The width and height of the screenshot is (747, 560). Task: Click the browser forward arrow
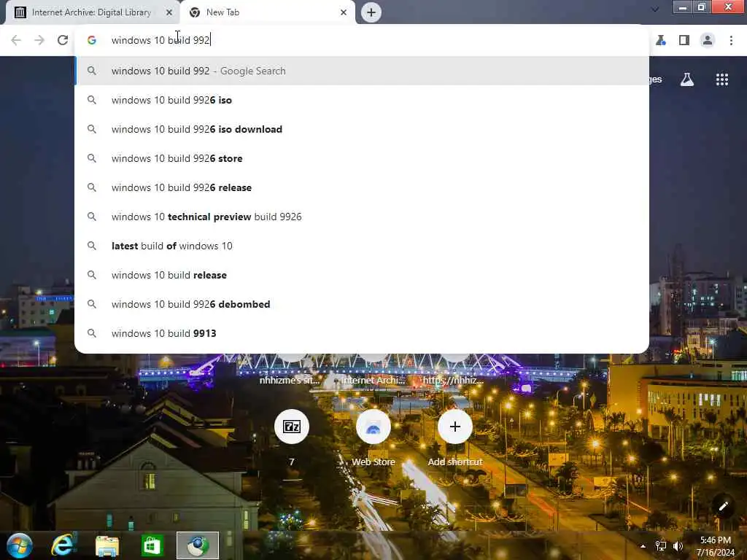point(39,41)
